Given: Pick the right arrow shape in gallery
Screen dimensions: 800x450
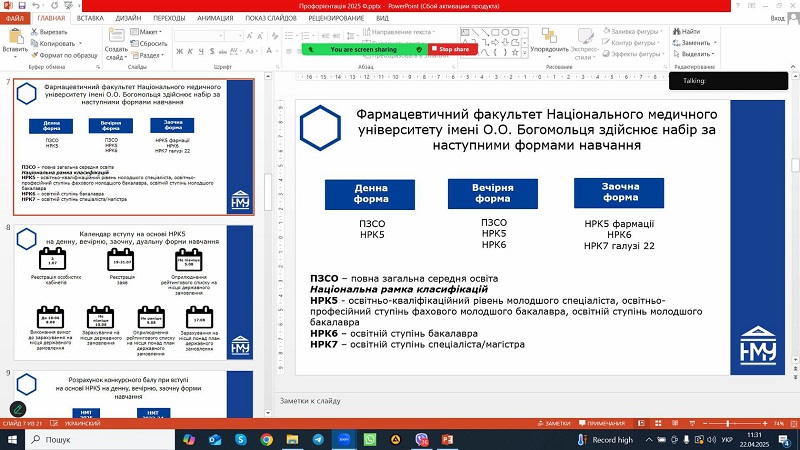Looking at the screenshot, I should [x=495, y=42].
